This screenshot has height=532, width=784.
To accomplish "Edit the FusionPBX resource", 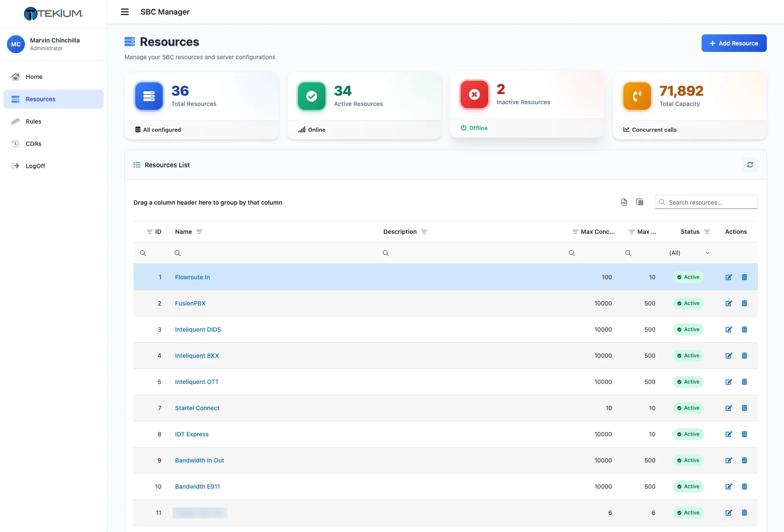I will 729,303.
